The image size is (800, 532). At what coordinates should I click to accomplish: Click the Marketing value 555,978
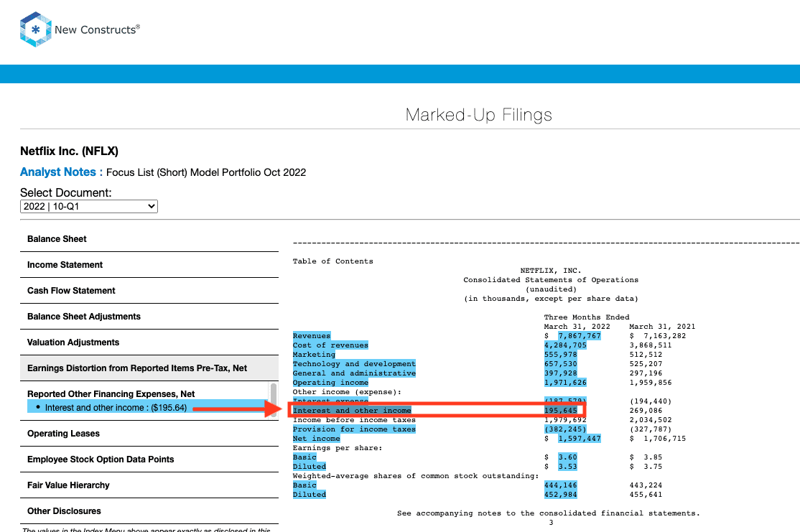(560, 355)
